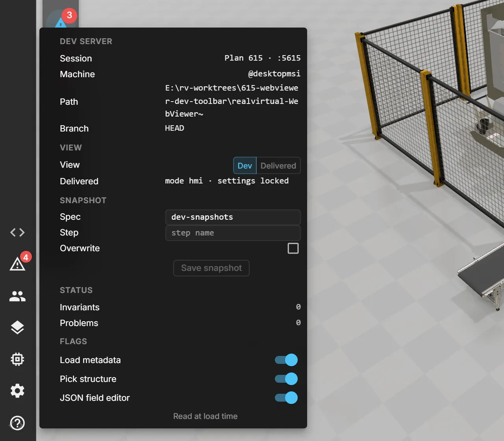This screenshot has height=441, width=504.
Task: Open the code brackets sidebar icon
Action: pyautogui.click(x=17, y=233)
